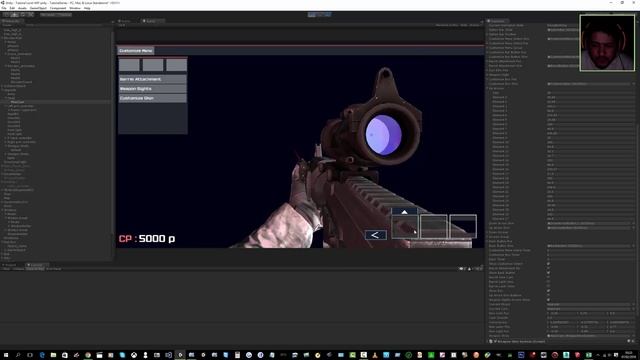640x360 pixels.
Task: Select Barrel Attachment in the customize menu
Action: click(153, 79)
